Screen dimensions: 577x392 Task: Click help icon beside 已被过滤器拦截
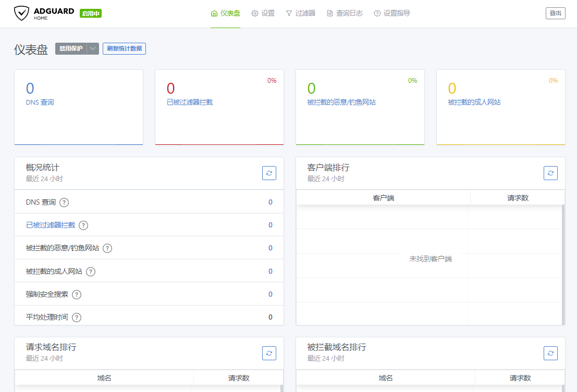[83, 225]
